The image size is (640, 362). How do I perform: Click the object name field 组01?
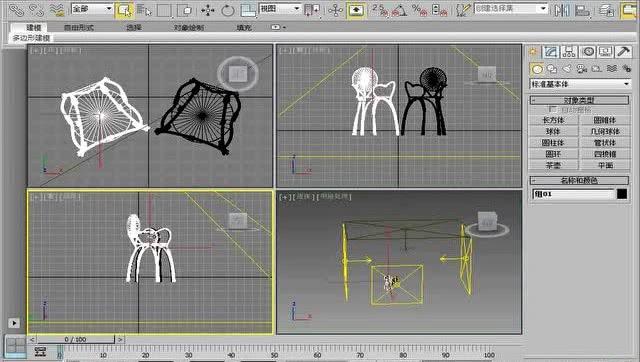click(x=573, y=194)
